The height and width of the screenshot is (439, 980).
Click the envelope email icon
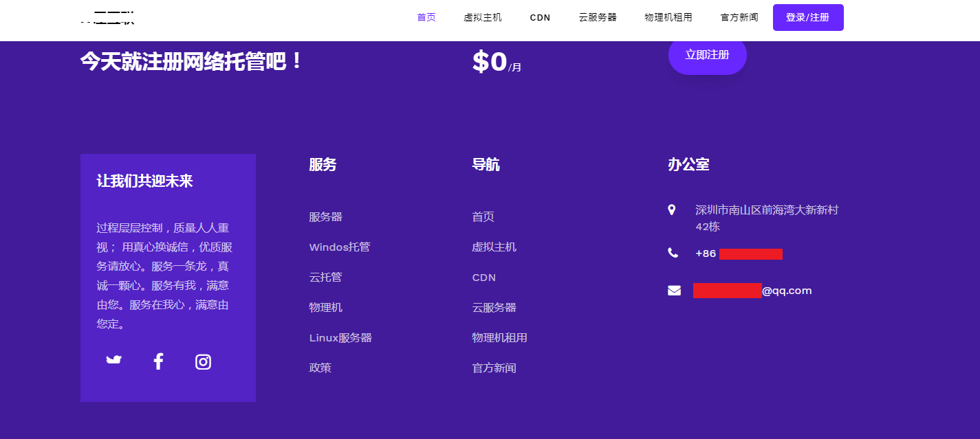coord(674,291)
